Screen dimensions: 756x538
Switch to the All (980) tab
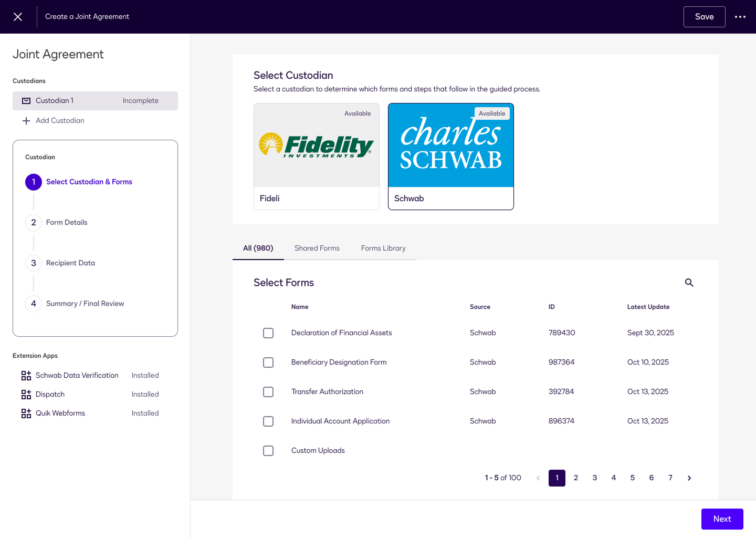tap(258, 248)
